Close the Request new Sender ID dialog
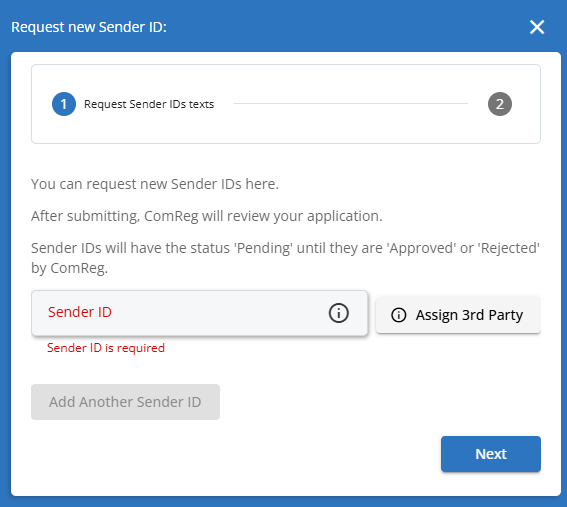The width and height of the screenshot is (567, 507). pos(537,27)
